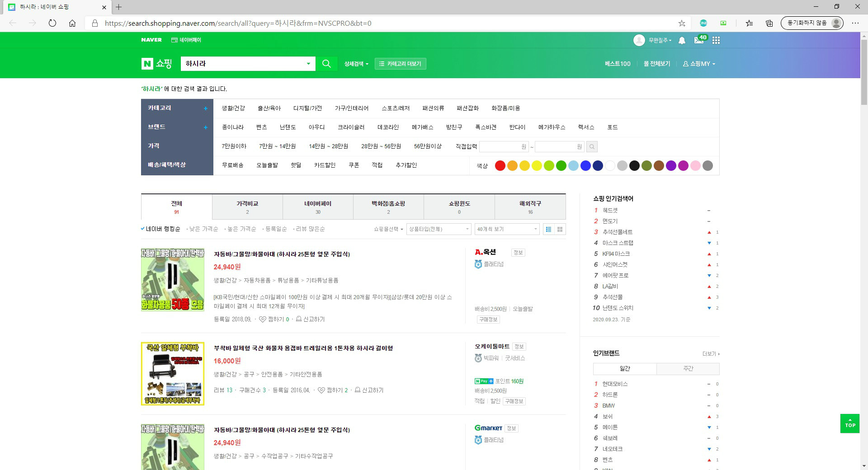This screenshot has width=868, height=470.
Task: Select 낮은 가격순 sort option
Action: [x=203, y=229]
